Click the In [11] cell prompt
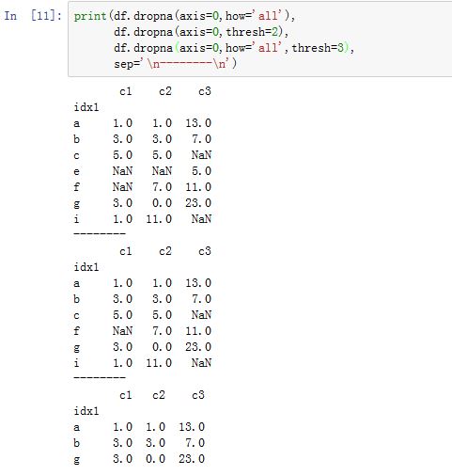The height and width of the screenshot is (476, 452). tap(33, 15)
